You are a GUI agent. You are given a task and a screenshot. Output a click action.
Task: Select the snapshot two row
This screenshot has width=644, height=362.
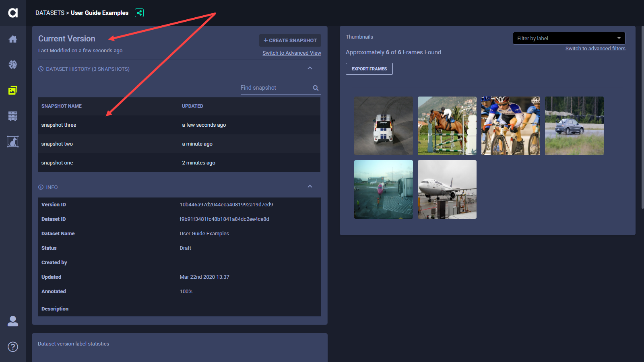[179, 144]
